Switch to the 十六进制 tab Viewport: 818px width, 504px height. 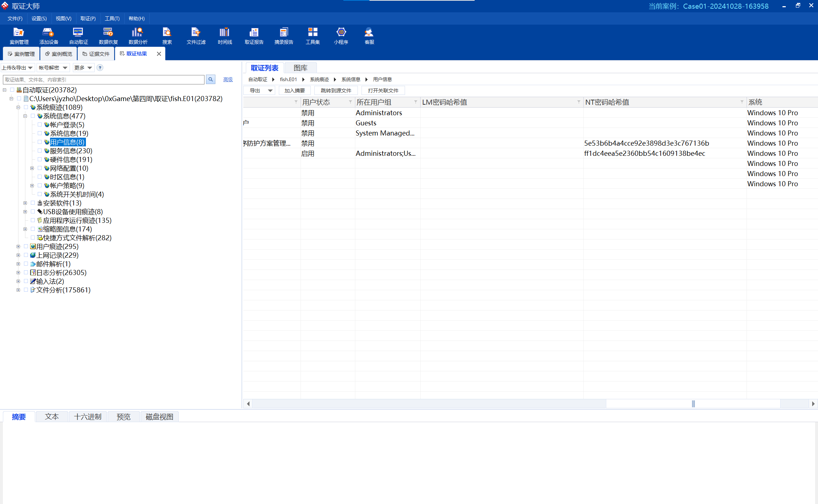tap(88, 417)
